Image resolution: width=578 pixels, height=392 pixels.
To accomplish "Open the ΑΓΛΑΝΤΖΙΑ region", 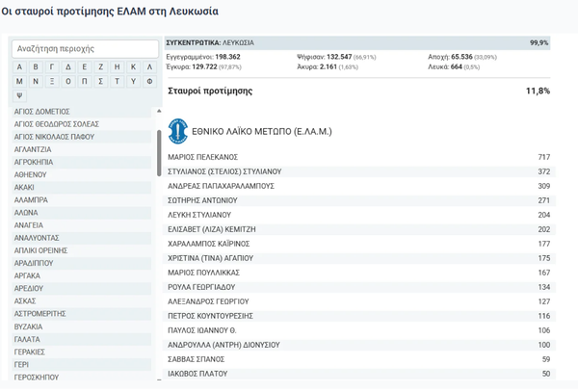I will click(82, 149).
